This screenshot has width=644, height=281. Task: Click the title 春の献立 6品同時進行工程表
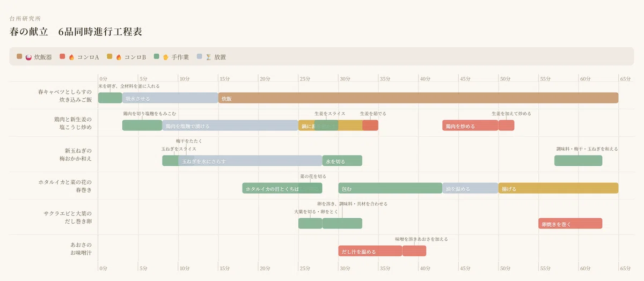pyautogui.click(x=76, y=32)
